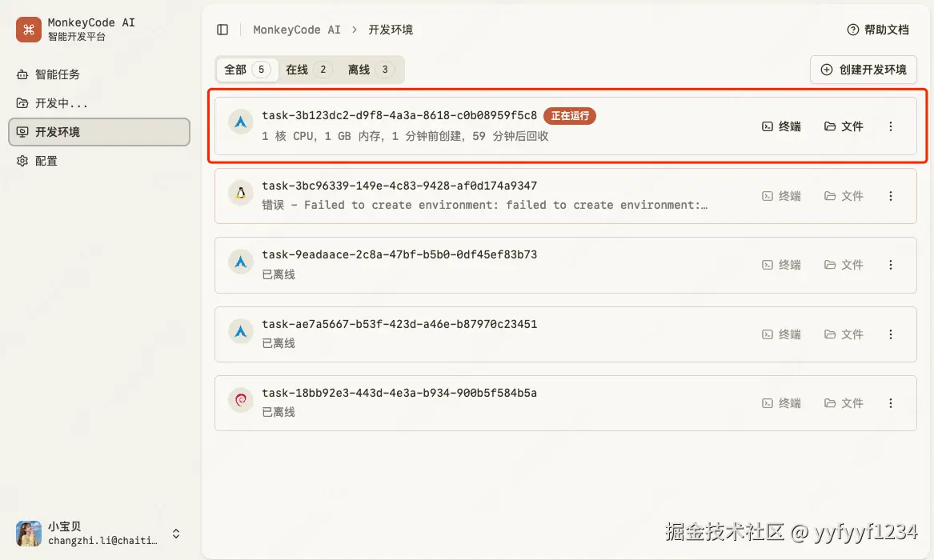Click 已离线 status under task-ae7a5667
The width and height of the screenshot is (934, 560).
point(279,343)
